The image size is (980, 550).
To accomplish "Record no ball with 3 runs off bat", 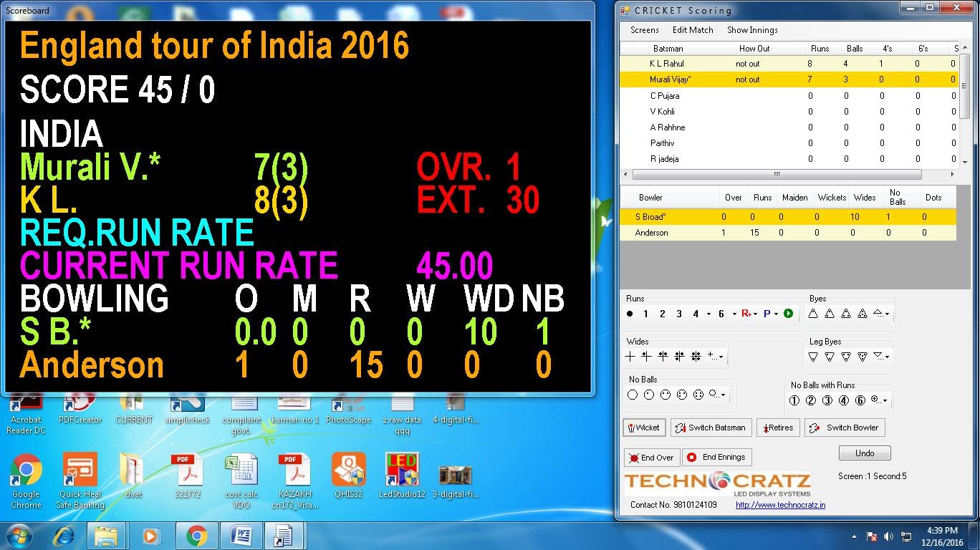I will (x=827, y=401).
